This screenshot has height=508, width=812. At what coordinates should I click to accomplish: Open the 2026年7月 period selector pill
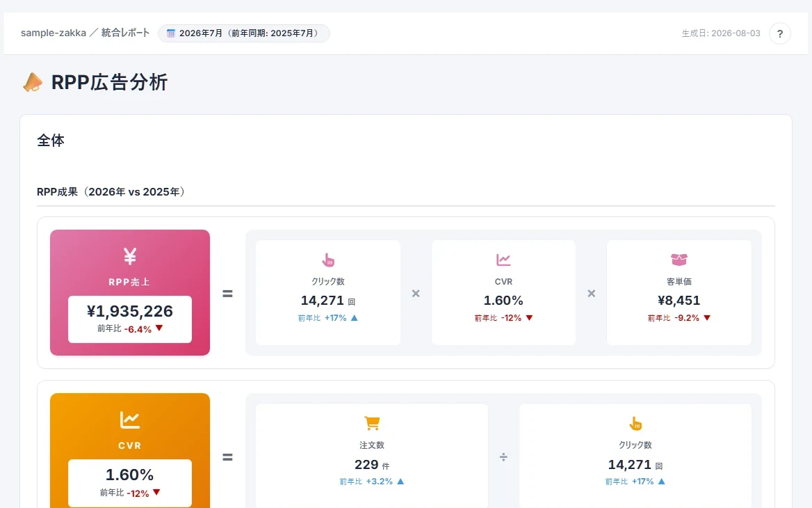coord(244,33)
